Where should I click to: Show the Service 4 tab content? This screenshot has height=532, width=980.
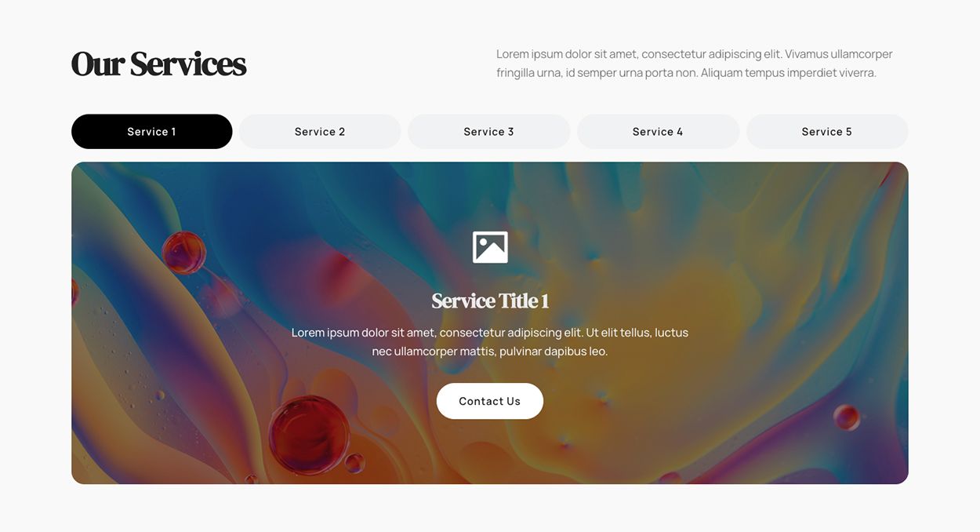(x=658, y=132)
